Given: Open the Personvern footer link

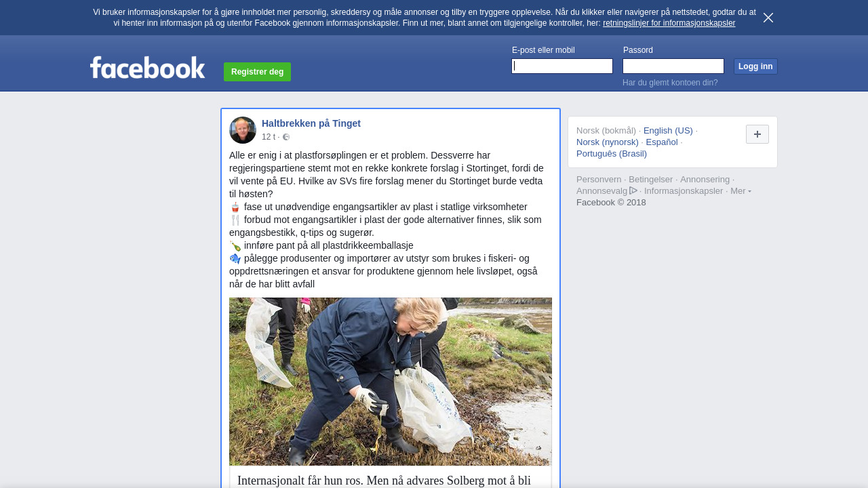Looking at the screenshot, I should coord(599,180).
